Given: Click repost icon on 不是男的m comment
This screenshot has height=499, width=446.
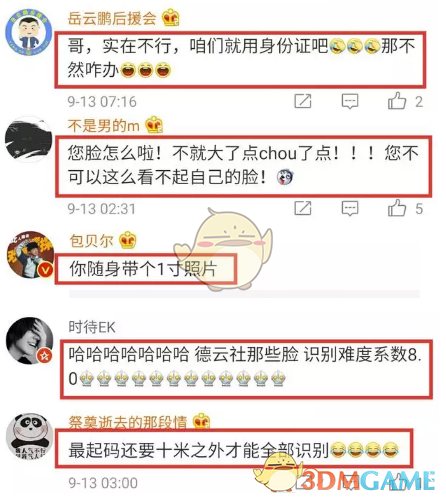Looking at the screenshot, I should point(303,208).
